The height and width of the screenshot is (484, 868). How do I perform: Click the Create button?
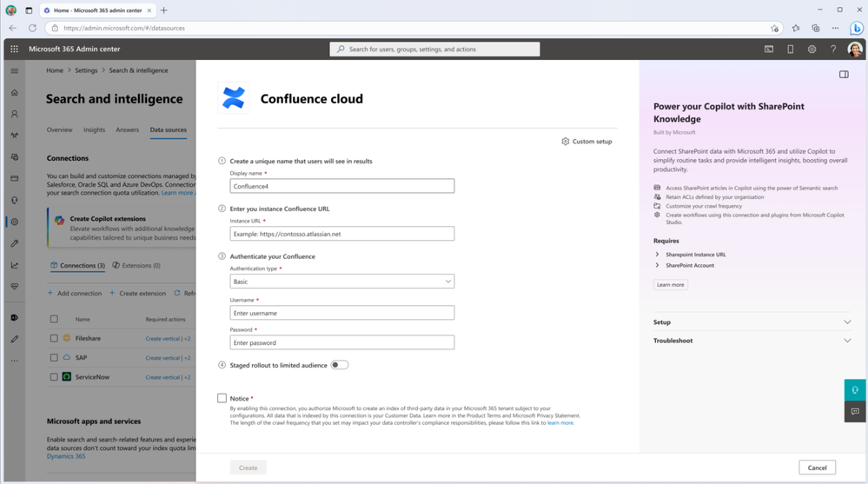pyautogui.click(x=248, y=468)
